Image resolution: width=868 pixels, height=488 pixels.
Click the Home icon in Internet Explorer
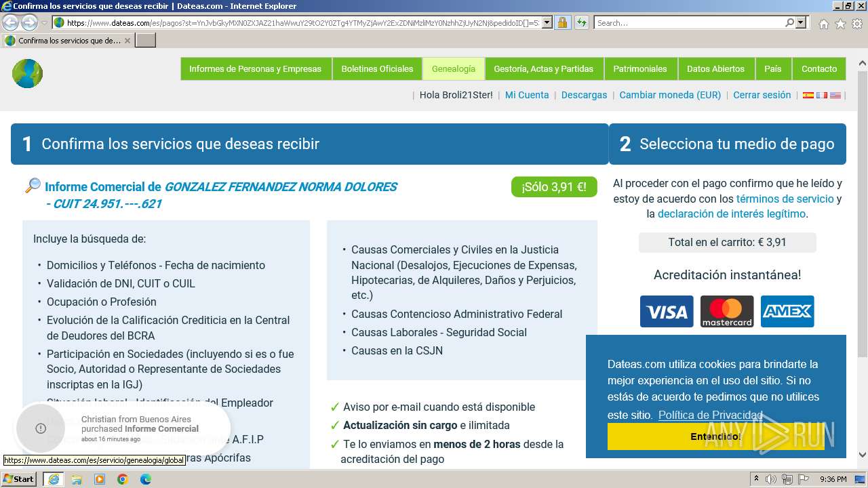coord(823,24)
